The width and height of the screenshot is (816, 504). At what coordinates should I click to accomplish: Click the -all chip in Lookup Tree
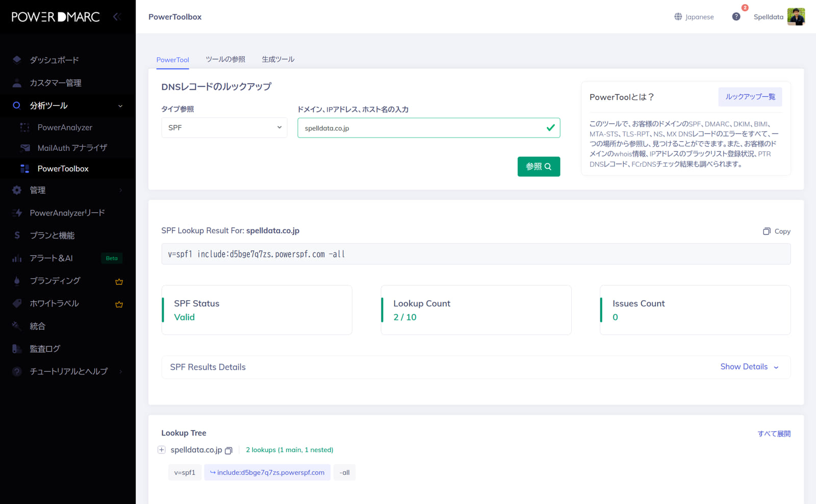[344, 472]
